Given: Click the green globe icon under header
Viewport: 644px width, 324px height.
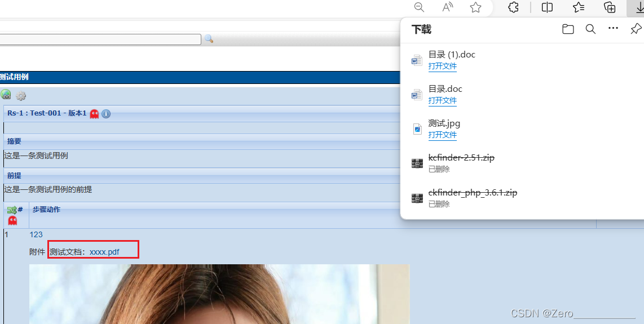Looking at the screenshot, I should 6,95.
